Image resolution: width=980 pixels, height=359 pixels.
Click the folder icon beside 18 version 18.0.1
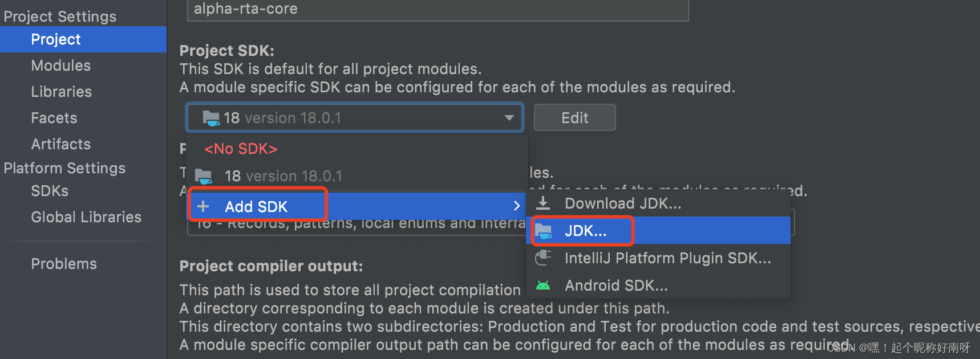click(x=203, y=176)
